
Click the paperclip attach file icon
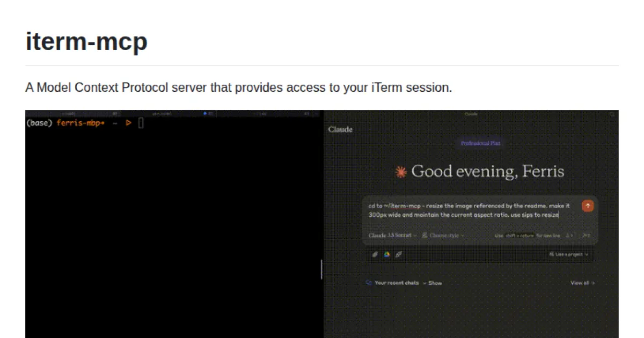[x=375, y=254]
